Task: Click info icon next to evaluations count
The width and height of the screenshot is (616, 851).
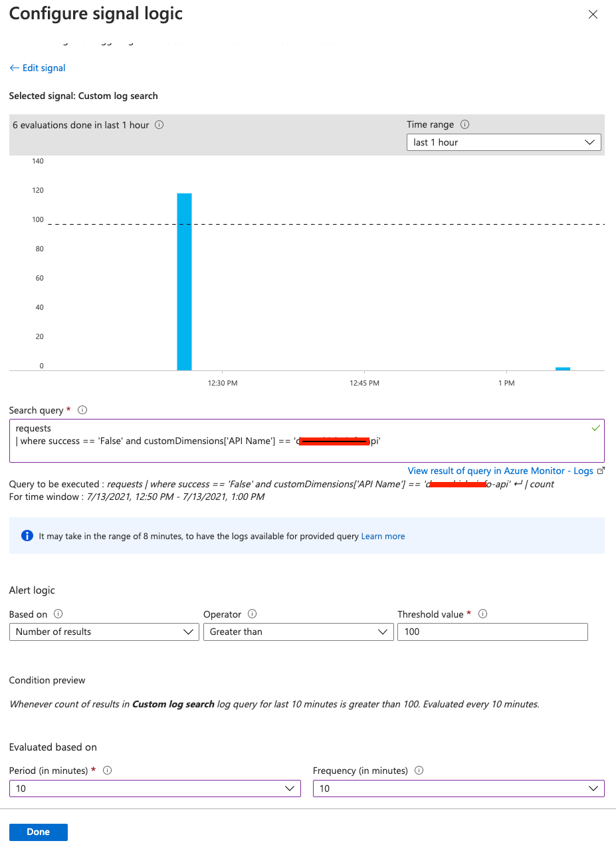Action: point(159,125)
